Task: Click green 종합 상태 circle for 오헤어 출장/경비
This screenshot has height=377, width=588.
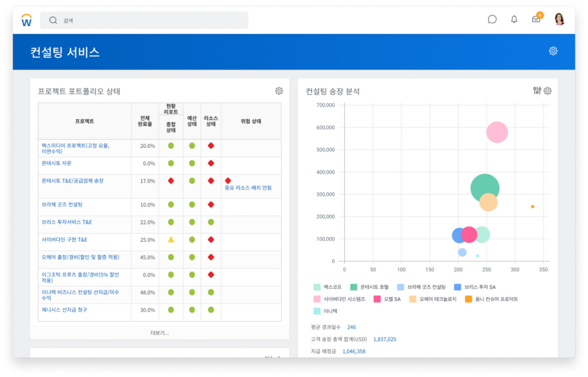Action: coord(171,257)
